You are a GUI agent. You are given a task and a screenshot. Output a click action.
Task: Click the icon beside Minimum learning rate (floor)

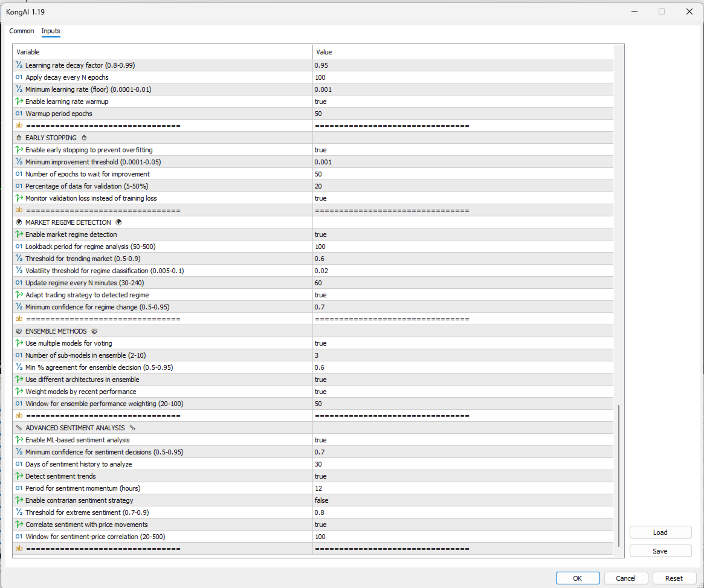[19, 89]
